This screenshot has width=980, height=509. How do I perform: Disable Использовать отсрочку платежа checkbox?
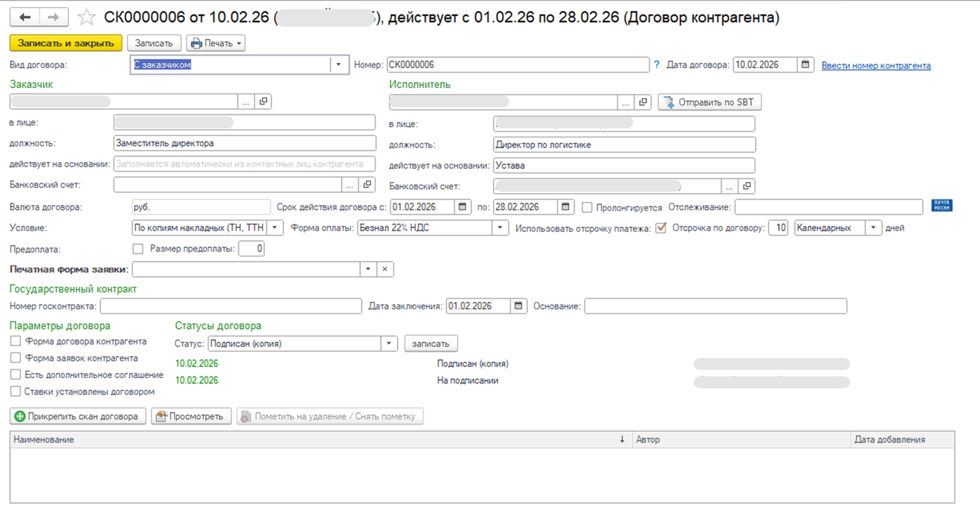pyautogui.click(x=661, y=228)
